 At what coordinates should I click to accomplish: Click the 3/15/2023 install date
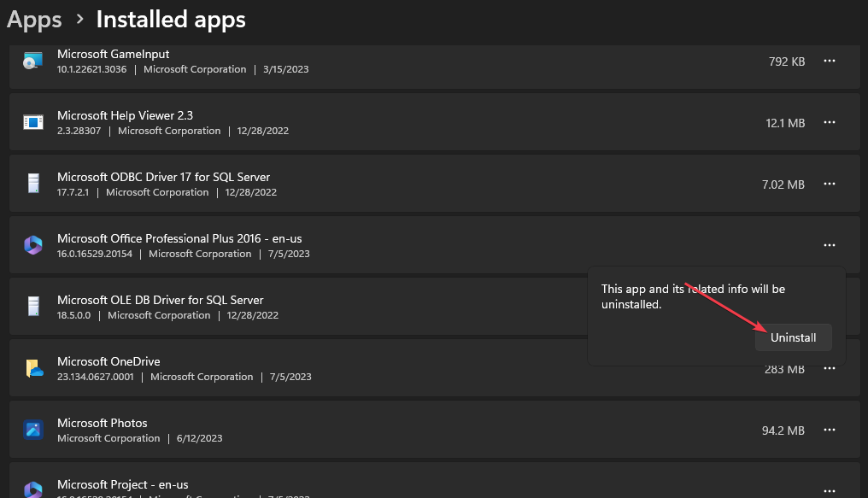tap(285, 69)
